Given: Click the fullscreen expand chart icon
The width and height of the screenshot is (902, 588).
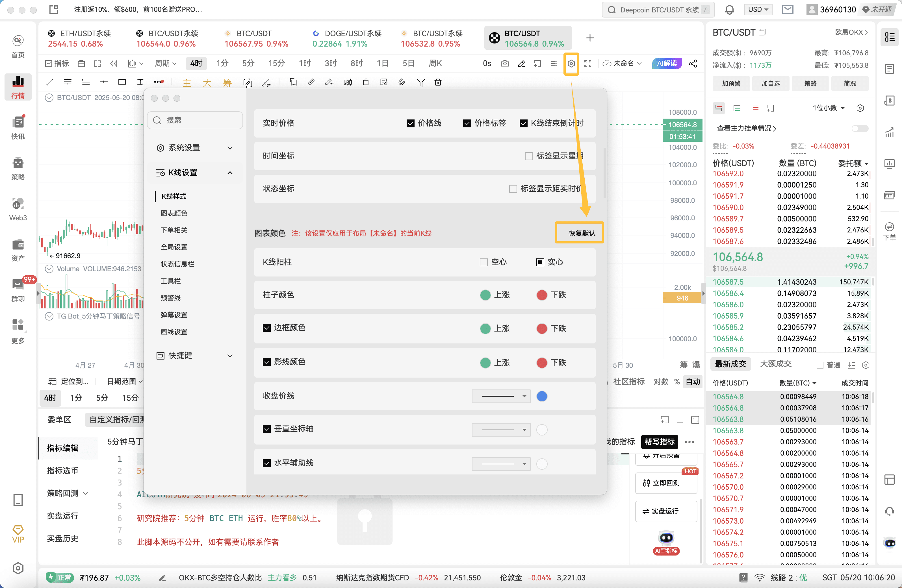Looking at the screenshot, I should (x=588, y=63).
